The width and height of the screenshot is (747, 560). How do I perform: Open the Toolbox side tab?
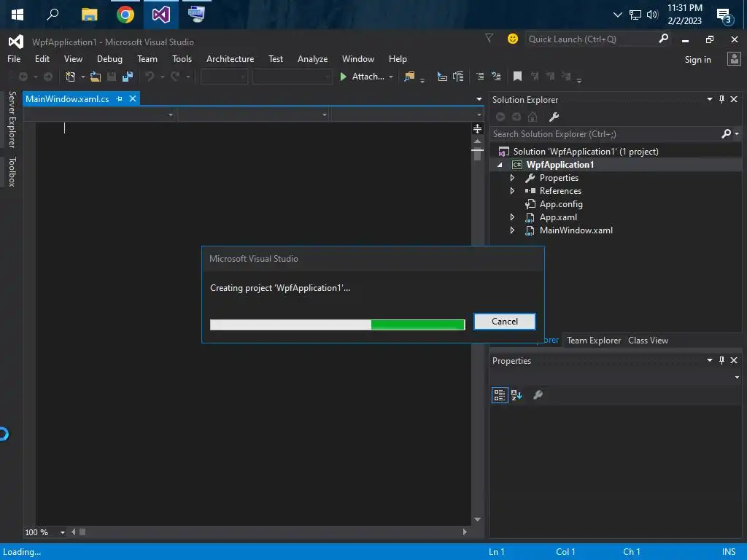click(12, 171)
